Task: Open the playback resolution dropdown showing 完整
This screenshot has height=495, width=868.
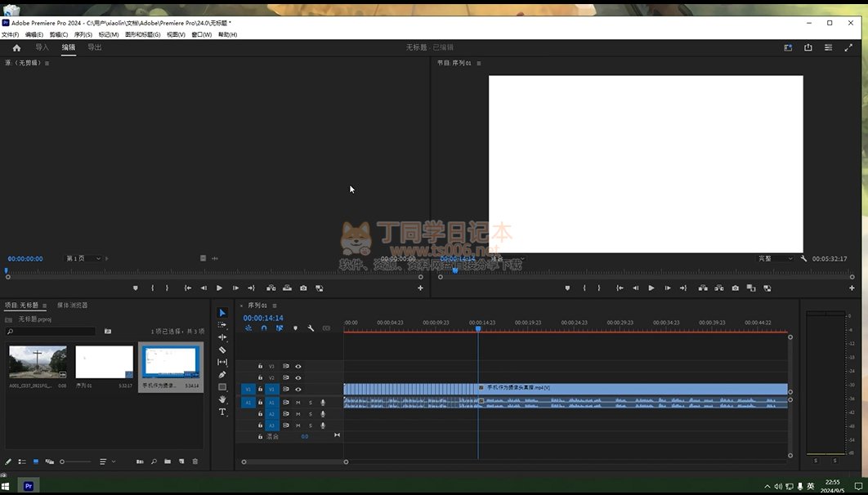Action: (x=775, y=259)
